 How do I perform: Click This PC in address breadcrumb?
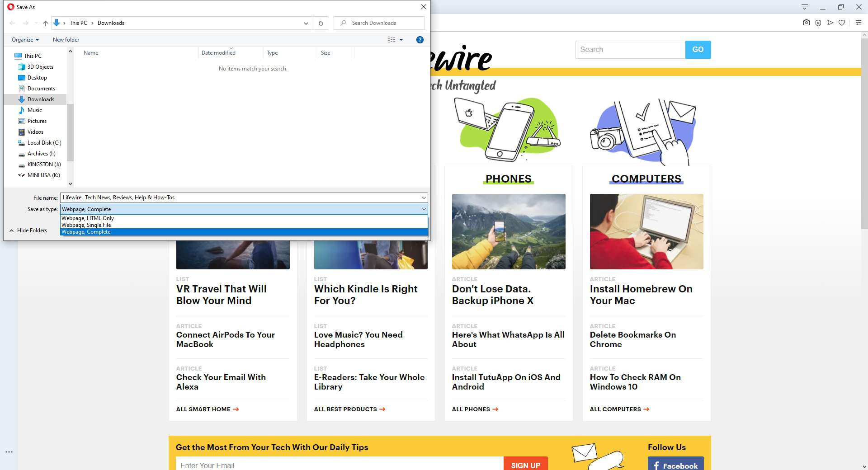pos(78,23)
